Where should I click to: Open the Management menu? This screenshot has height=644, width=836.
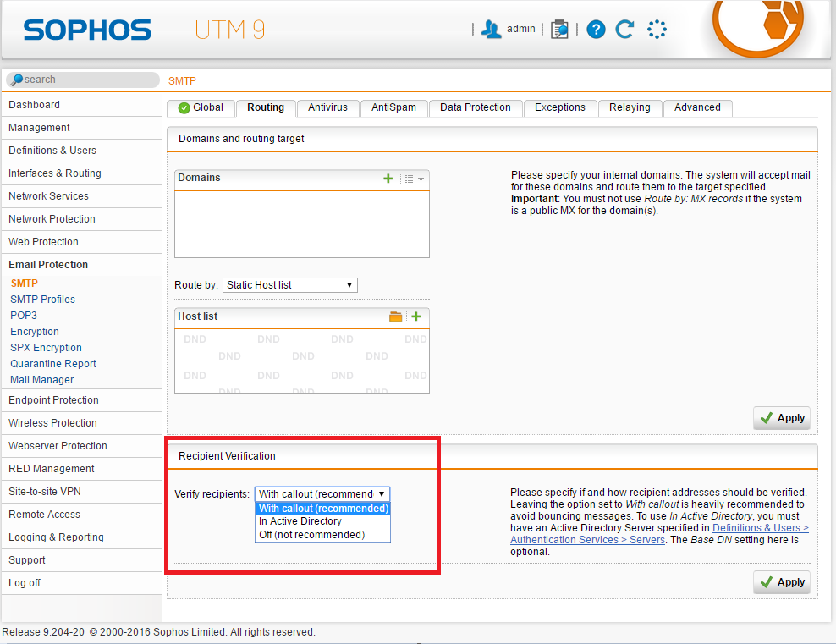(81, 128)
